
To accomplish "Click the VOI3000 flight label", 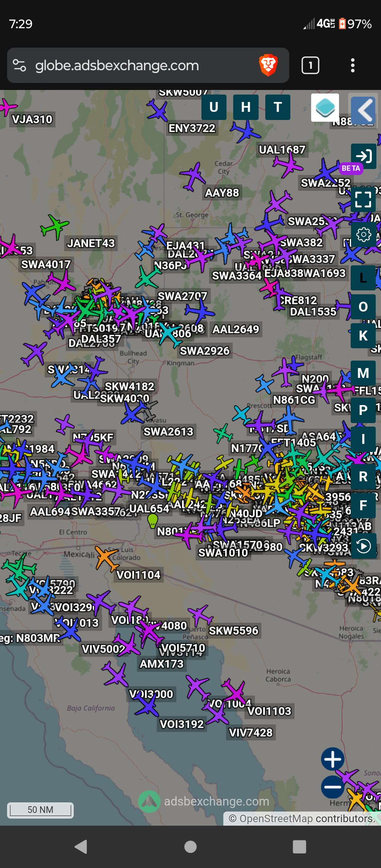I will (x=151, y=694).
